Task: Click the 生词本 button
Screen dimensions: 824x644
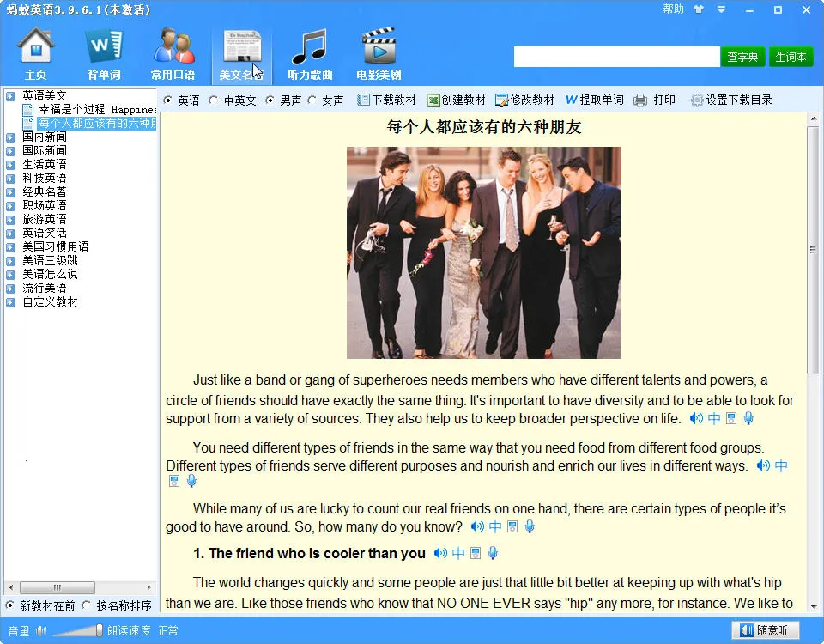Action: point(791,57)
